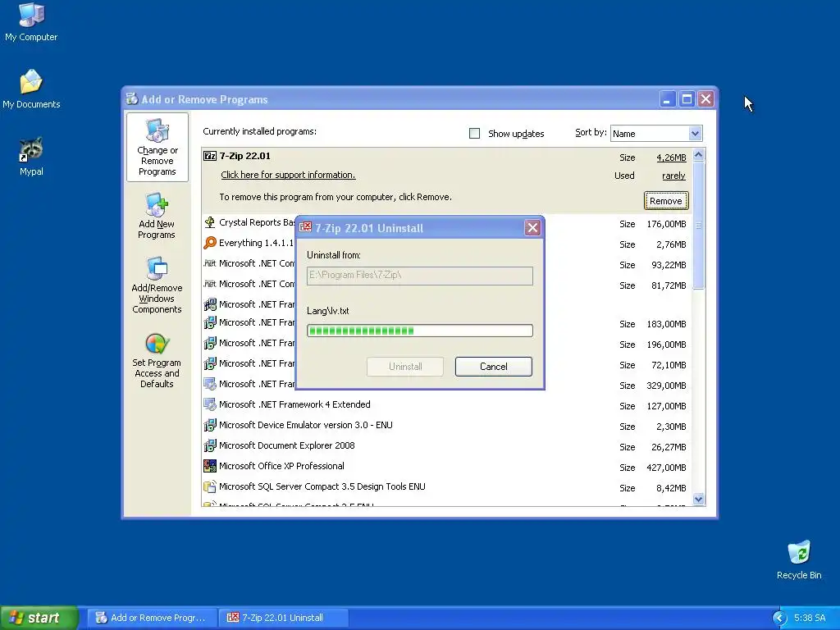Select Microsoft SQL Server Compact 3.5 Design Tools ENU
The width and height of the screenshot is (840, 630).
pos(447,486)
